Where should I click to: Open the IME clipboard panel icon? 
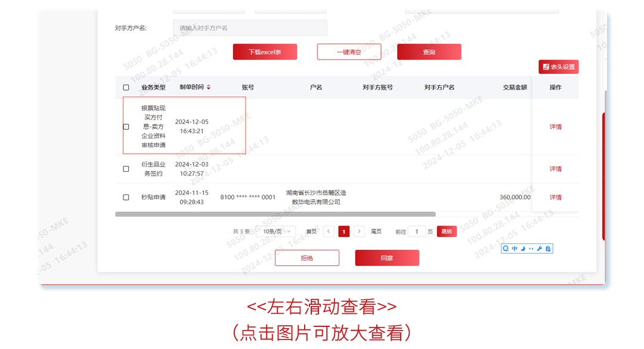click(x=549, y=249)
